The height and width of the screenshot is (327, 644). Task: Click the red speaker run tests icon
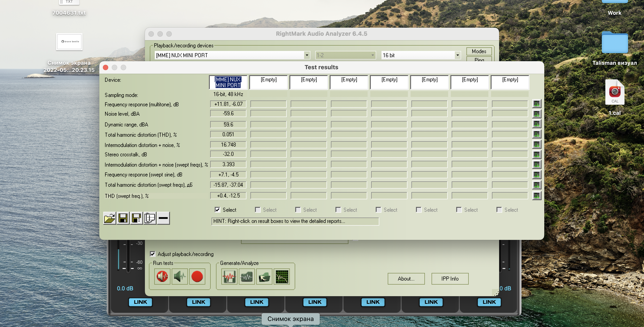coord(162,277)
